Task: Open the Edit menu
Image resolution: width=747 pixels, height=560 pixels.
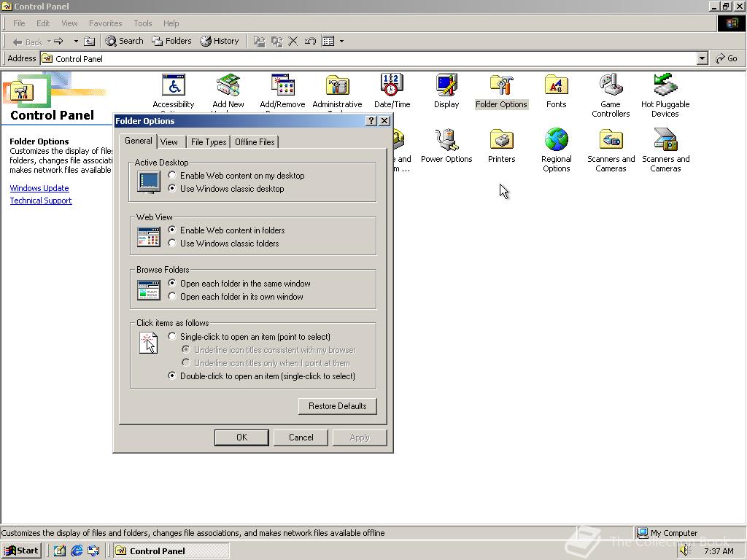Action: click(43, 23)
